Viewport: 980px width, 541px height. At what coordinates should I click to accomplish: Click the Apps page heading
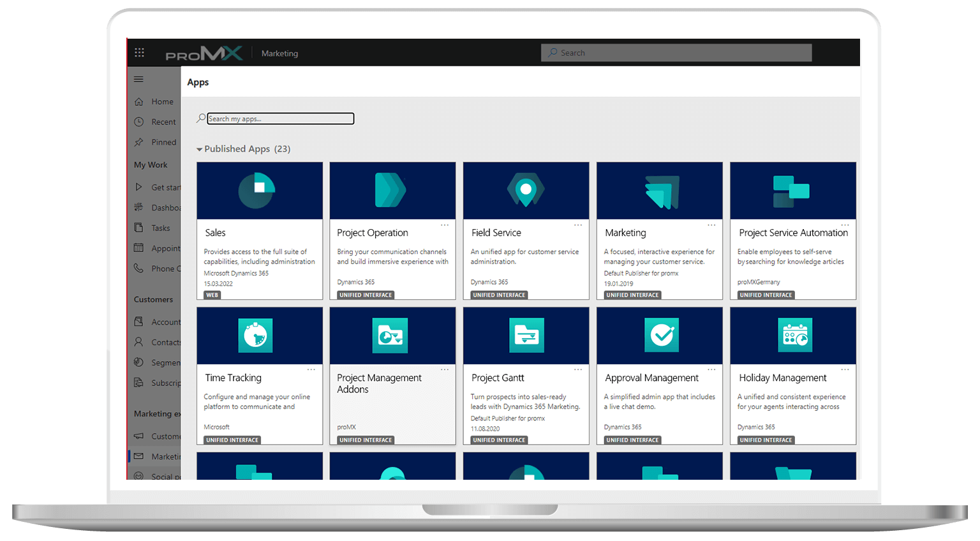point(198,82)
